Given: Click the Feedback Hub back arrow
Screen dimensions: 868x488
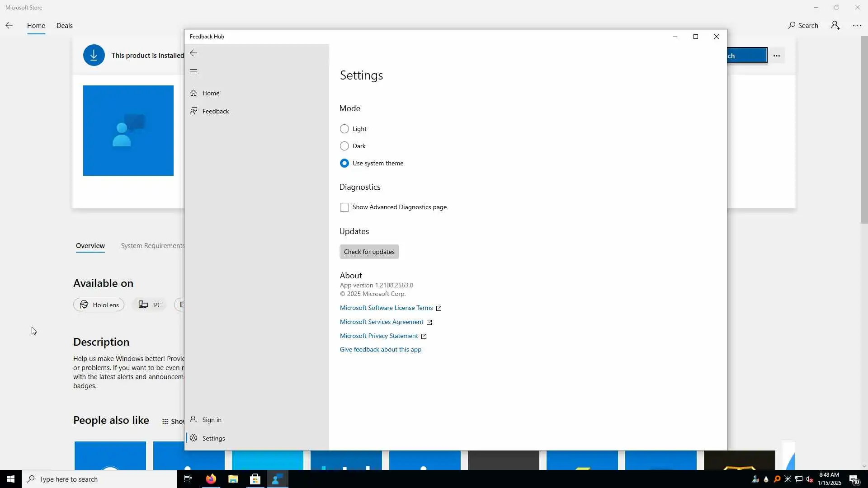Looking at the screenshot, I should click(193, 53).
